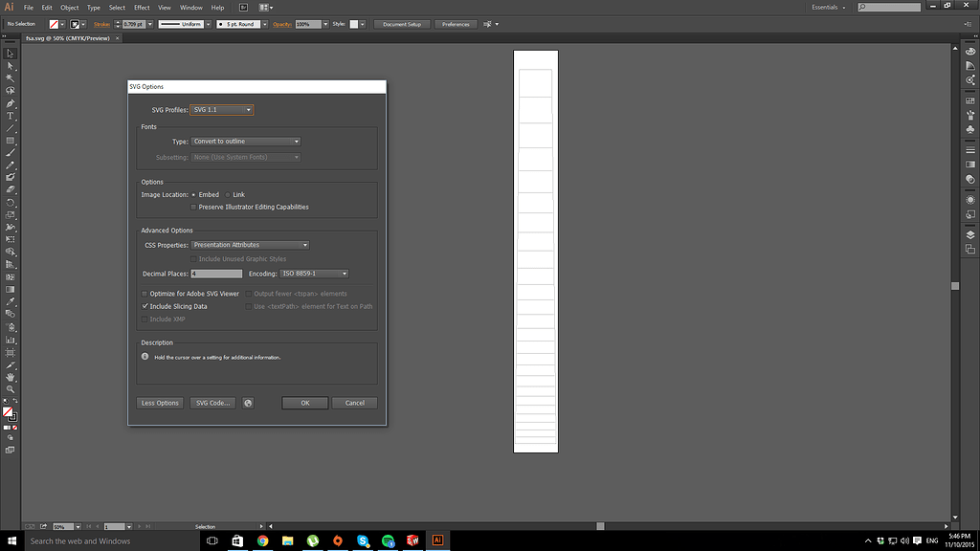Expand the Encoding dropdown

tap(313, 273)
